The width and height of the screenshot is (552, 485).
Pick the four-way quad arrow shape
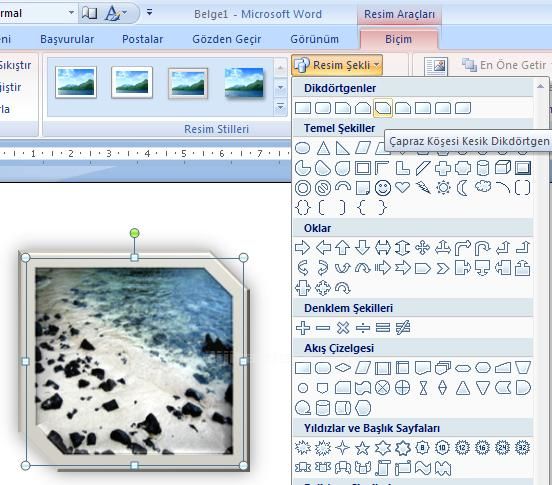(422, 248)
